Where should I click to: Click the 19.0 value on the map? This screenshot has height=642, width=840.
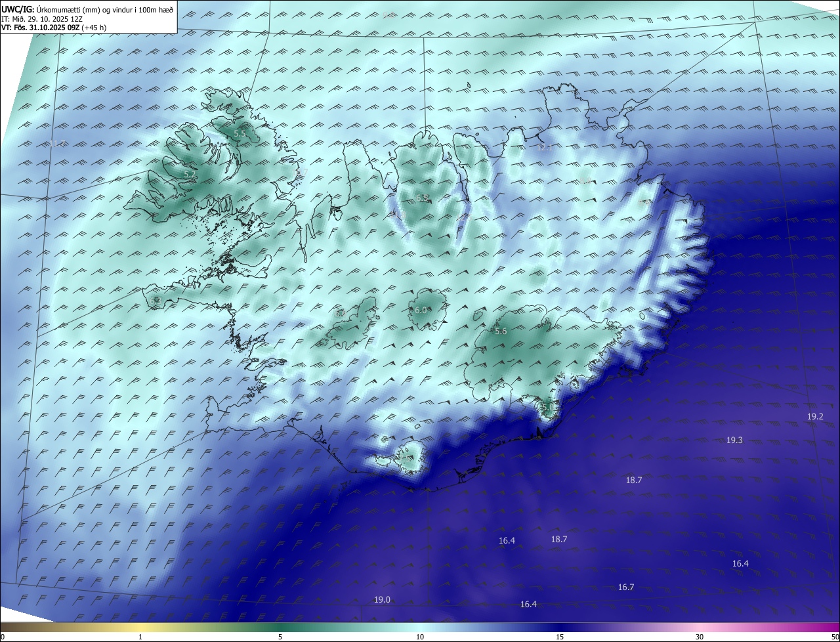(x=382, y=600)
